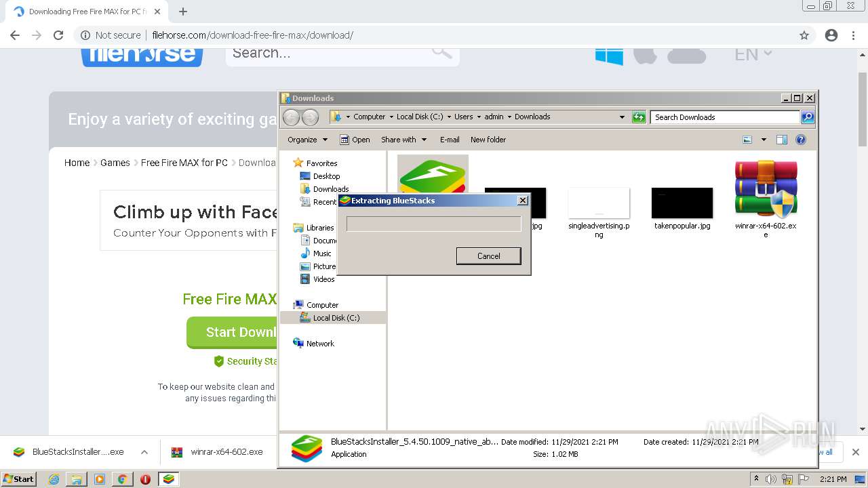Toggle the preview pane icon
Viewport: 868px width, 488px height.
[x=782, y=140]
